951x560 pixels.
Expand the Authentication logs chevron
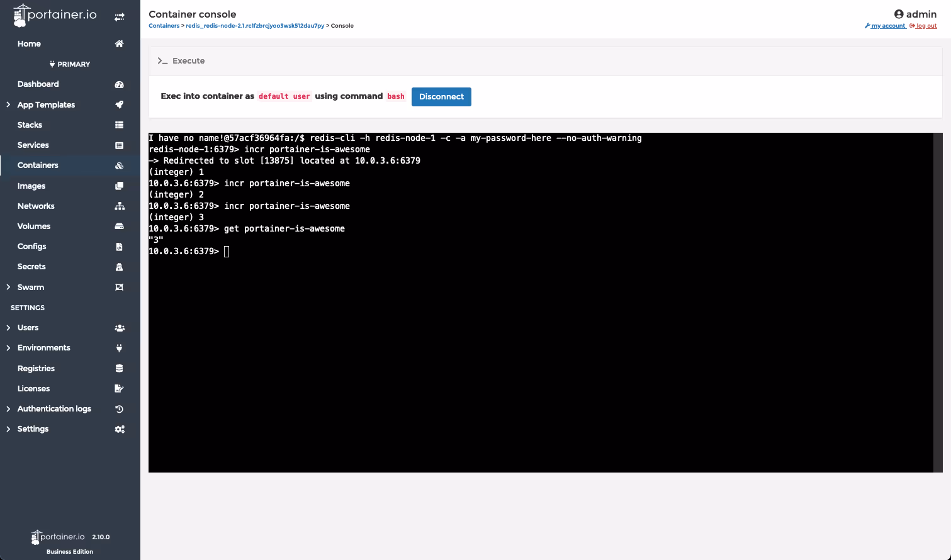8,409
